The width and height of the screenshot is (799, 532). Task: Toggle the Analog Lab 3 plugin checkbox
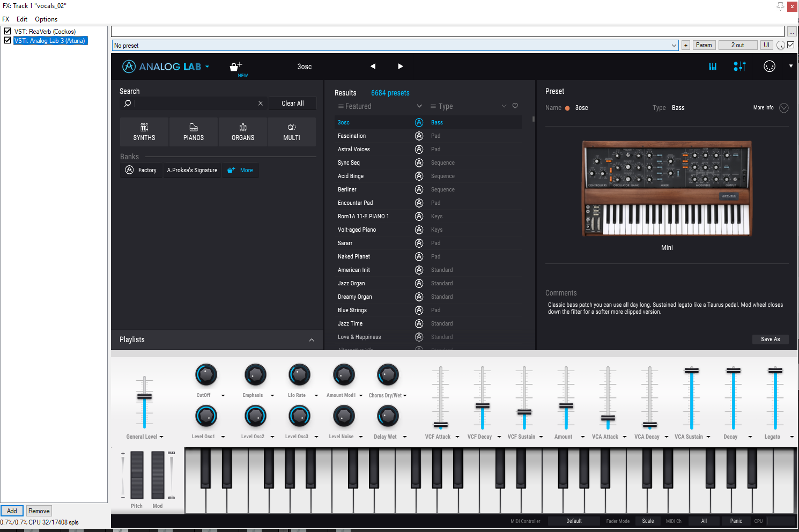(7, 40)
